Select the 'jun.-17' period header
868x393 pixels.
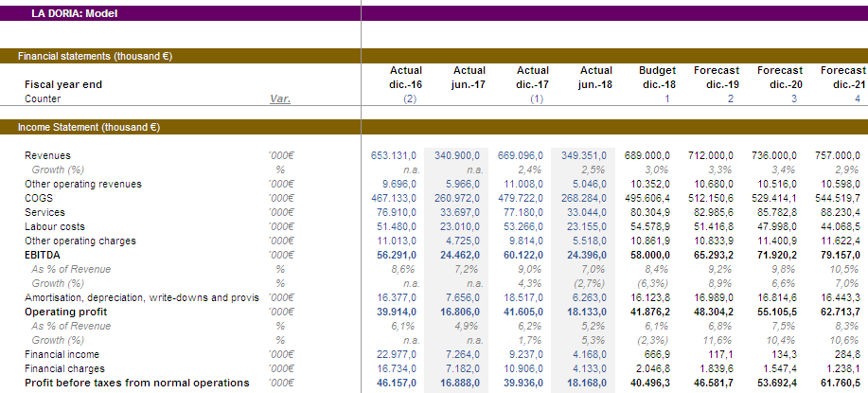[x=469, y=84]
